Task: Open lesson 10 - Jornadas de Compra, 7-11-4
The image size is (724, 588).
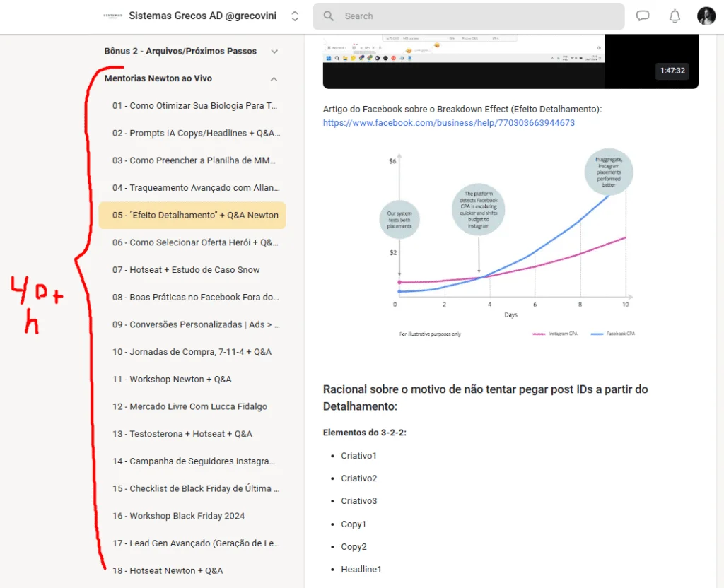Action: pos(192,352)
